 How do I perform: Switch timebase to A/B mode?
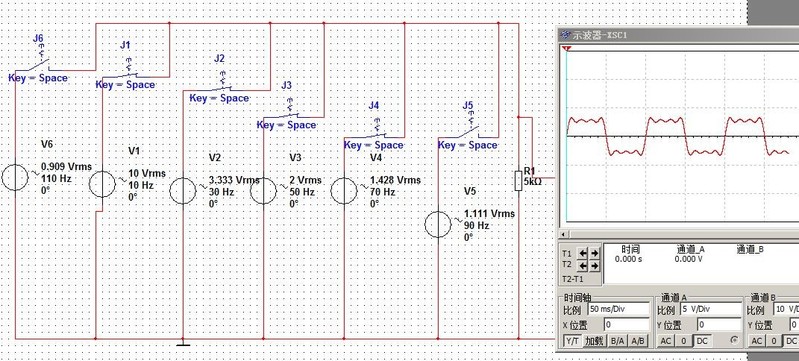(x=638, y=341)
